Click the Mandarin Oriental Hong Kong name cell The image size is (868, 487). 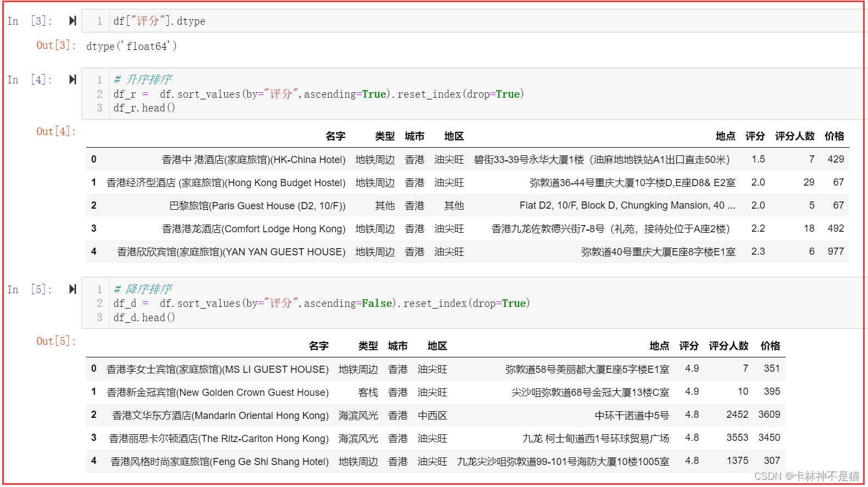click(220, 416)
